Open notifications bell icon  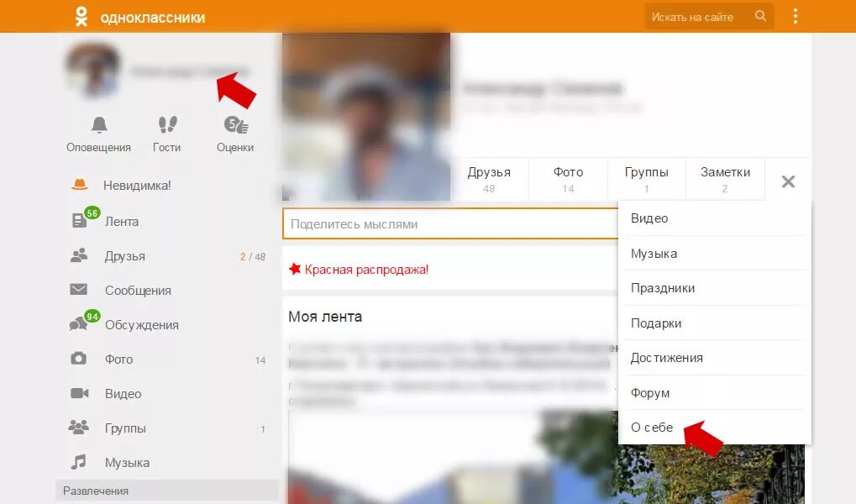[x=99, y=125]
